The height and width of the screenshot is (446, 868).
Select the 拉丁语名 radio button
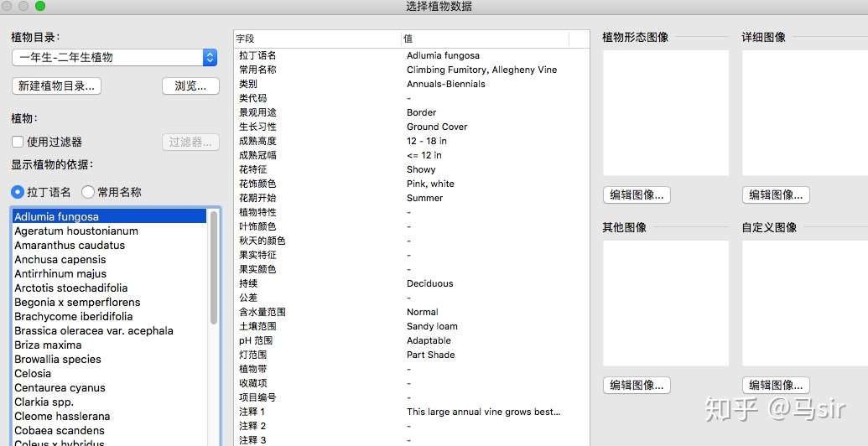pos(18,192)
